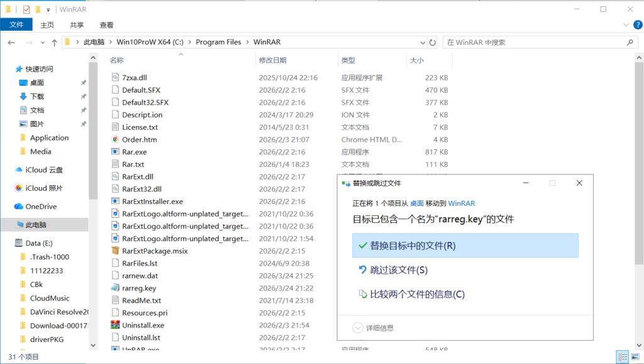Open OneDrive in the navigation pane

41,207
